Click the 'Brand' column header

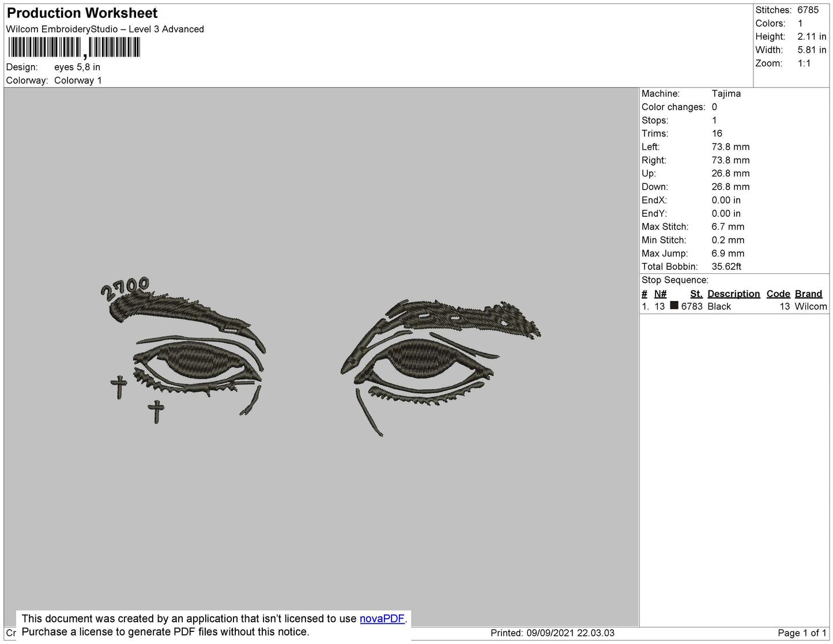[x=808, y=293]
